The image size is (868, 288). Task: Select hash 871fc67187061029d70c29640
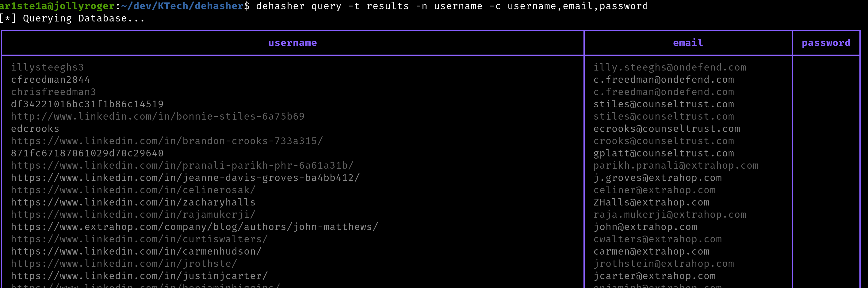[87, 153]
